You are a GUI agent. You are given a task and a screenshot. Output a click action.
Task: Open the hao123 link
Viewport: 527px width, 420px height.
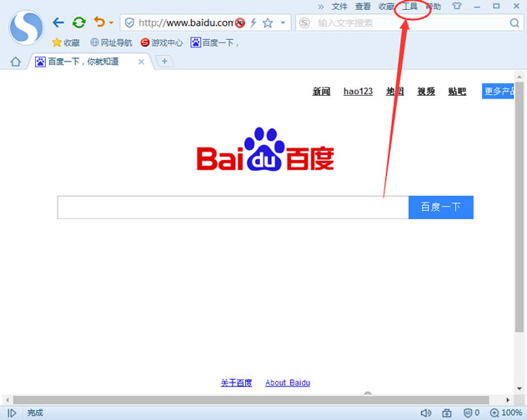[358, 92]
